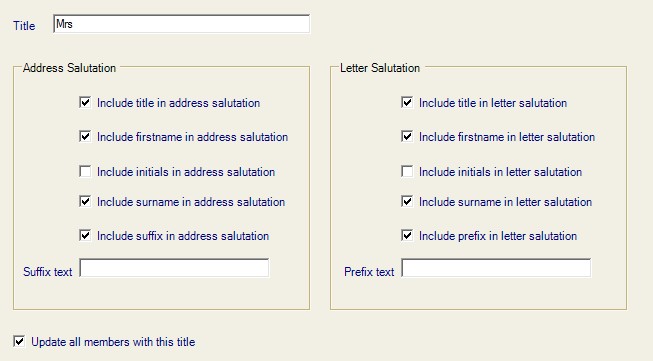Click the 'members with this title' label text

pos(140,342)
